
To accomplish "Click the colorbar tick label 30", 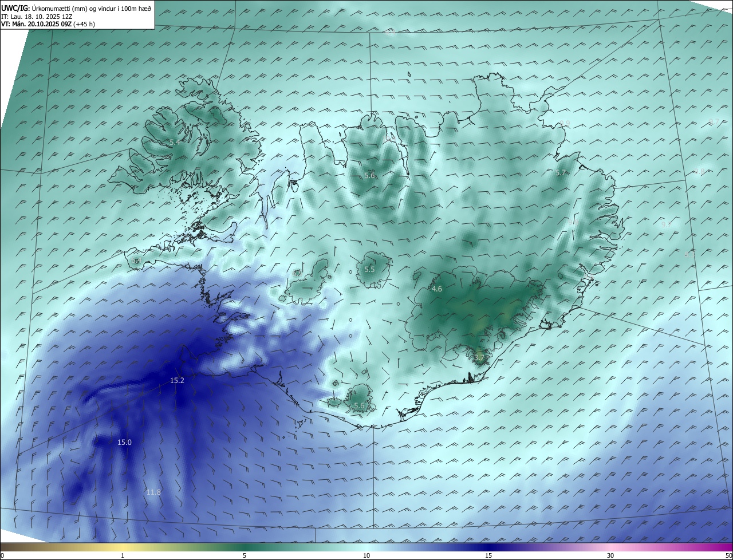I will (610, 555).
